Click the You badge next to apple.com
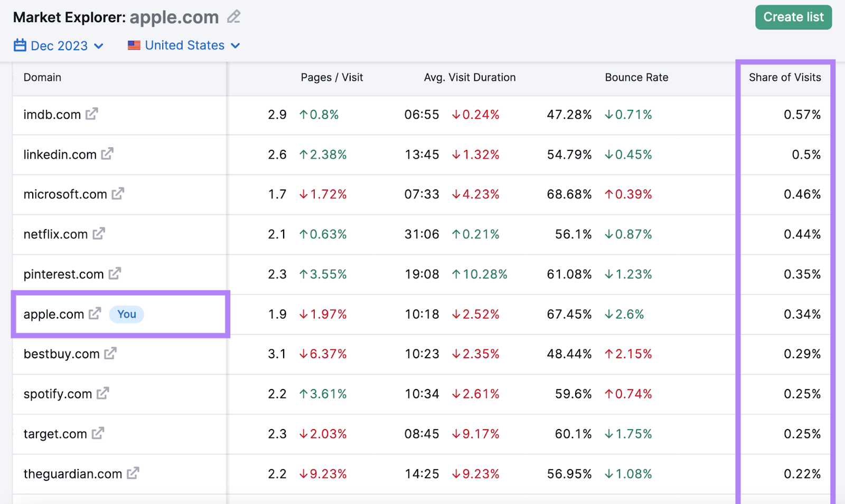The width and height of the screenshot is (845, 504). 127,314
